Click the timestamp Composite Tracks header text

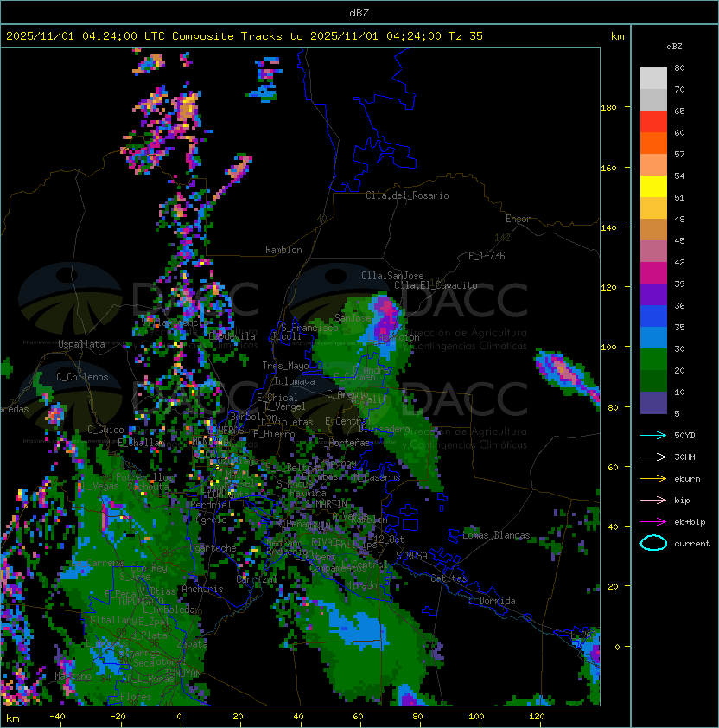point(245,36)
